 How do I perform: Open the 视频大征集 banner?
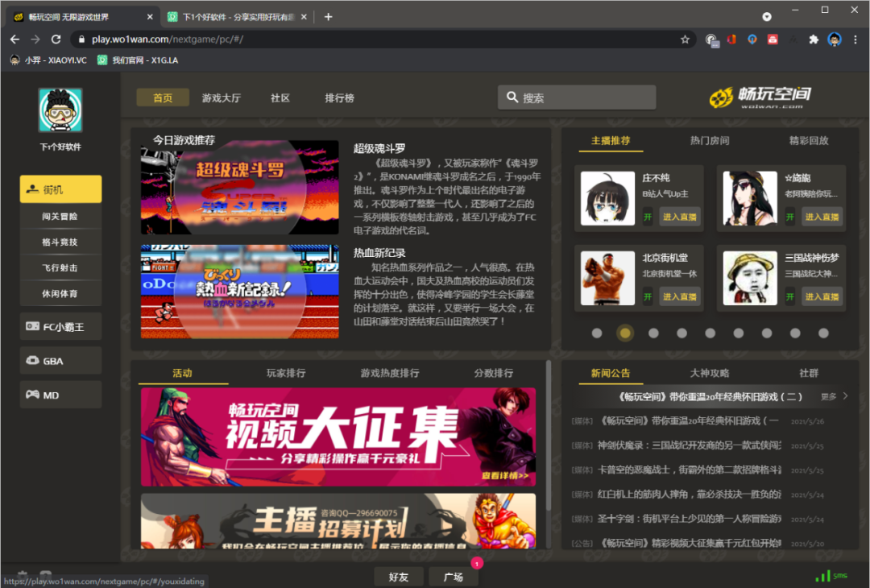(x=338, y=437)
